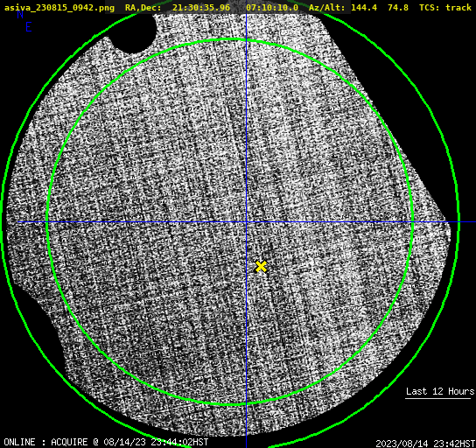Viewport: 476px width, 448px height.
Task: Click the altitude value 74.8
Action: click(x=398, y=7)
